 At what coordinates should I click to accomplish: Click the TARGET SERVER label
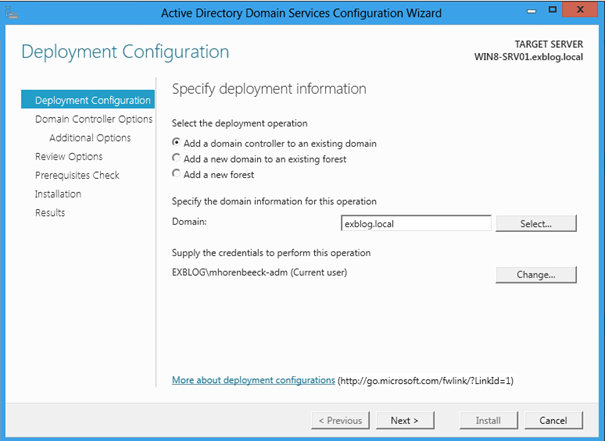pos(549,44)
